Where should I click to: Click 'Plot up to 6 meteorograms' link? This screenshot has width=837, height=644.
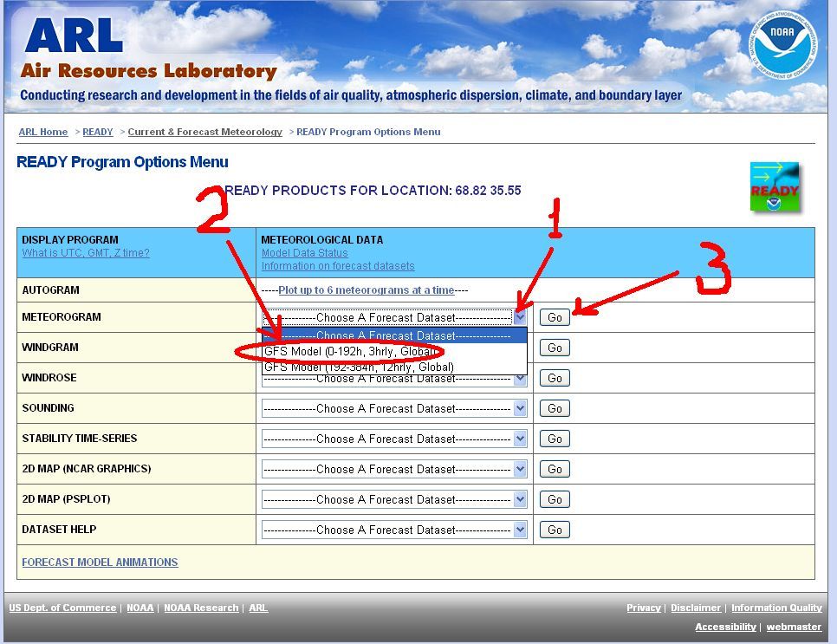(x=376, y=290)
